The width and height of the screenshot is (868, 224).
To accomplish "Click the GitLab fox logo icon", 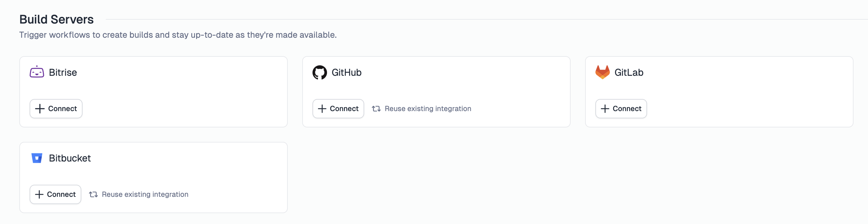I will (x=602, y=72).
